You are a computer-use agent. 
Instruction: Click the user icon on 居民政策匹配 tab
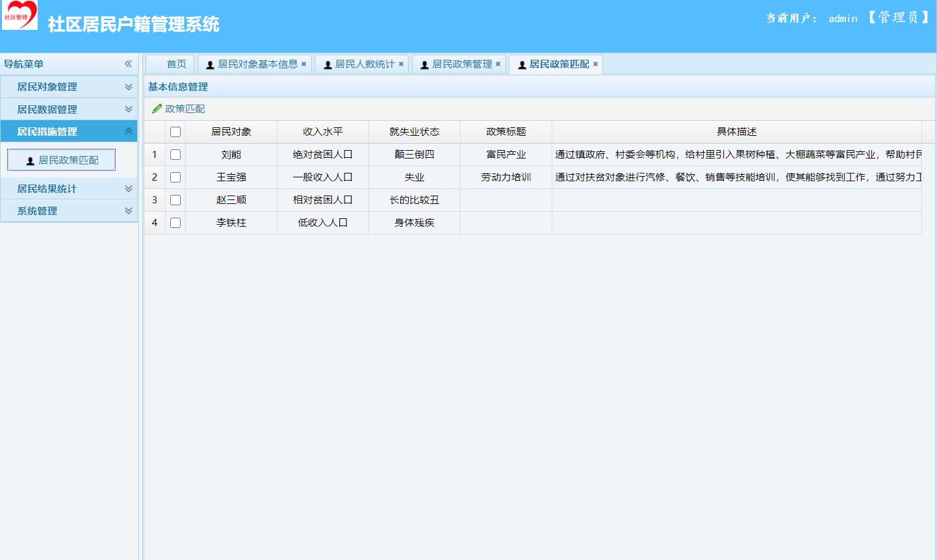tap(521, 64)
